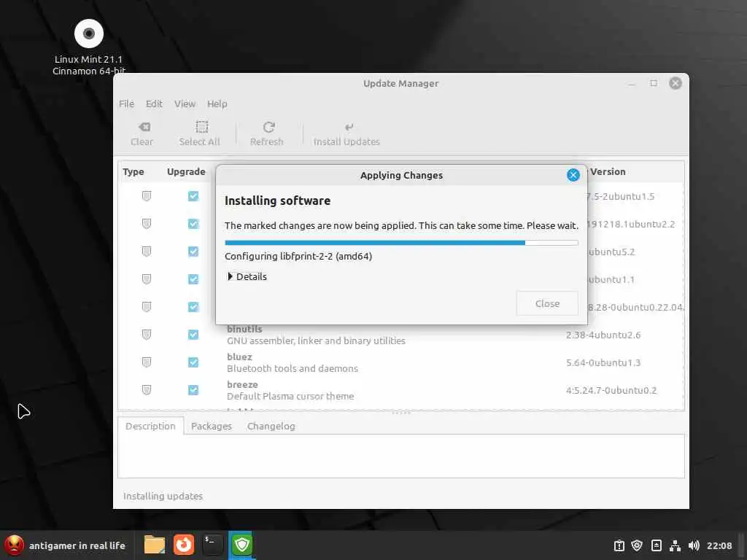Click the shield icon in the ubuntu5.2 row
The image size is (747, 560).
click(x=146, y=251)
